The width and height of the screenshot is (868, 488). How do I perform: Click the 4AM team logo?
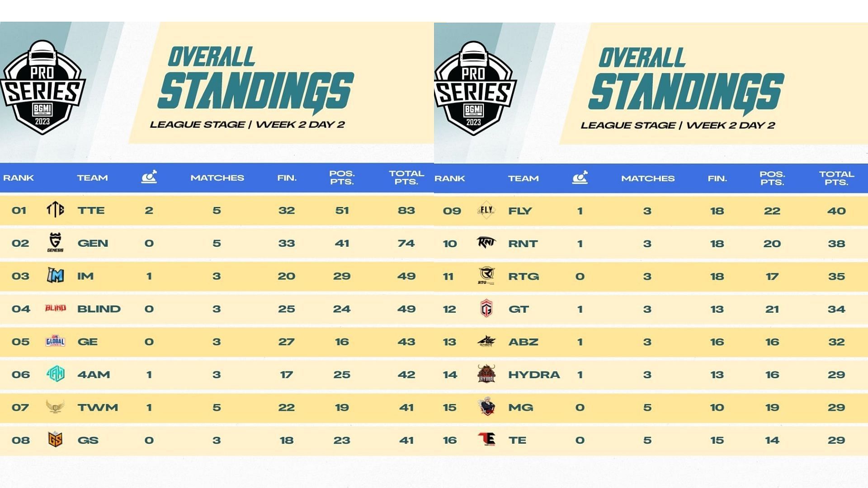[55, 374]
